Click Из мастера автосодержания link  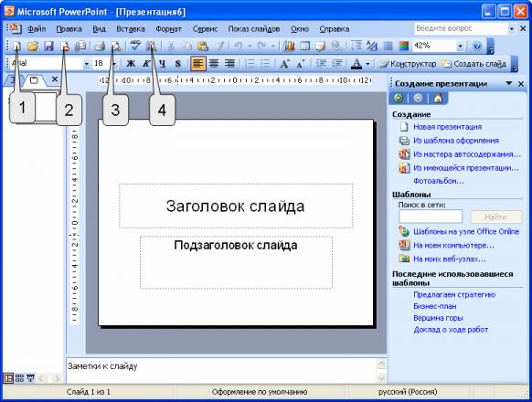coord(467,154)
